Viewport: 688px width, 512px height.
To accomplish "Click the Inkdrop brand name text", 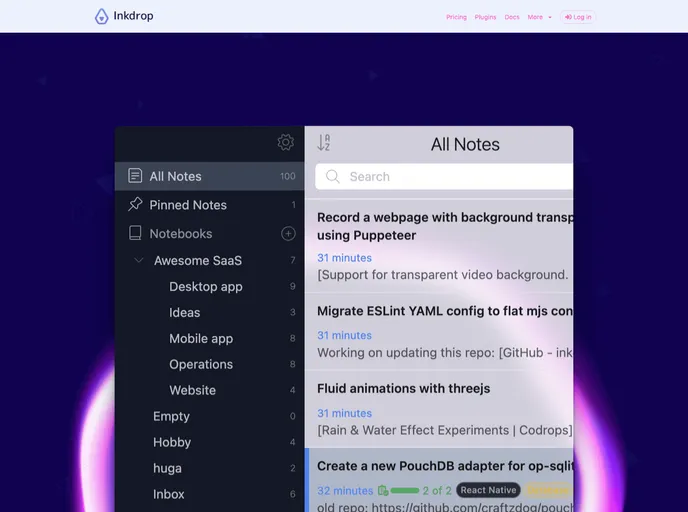I will [x=133, y=16].
